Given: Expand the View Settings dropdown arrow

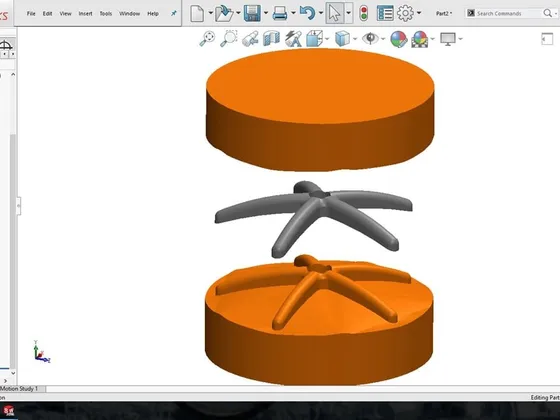Looking at the screenshot, I should (460, 39).
